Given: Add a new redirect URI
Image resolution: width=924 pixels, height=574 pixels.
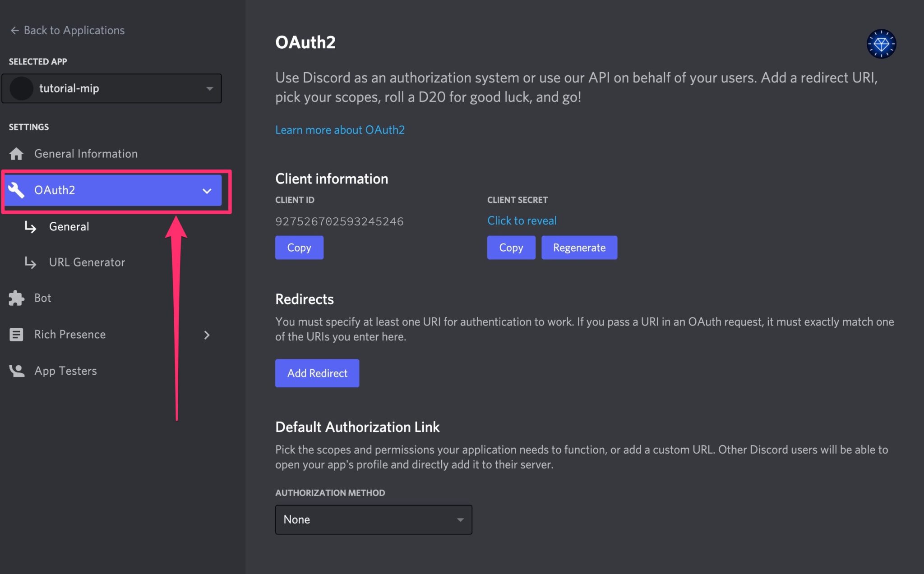Looking at the screenshot, I should click(317, 373).
